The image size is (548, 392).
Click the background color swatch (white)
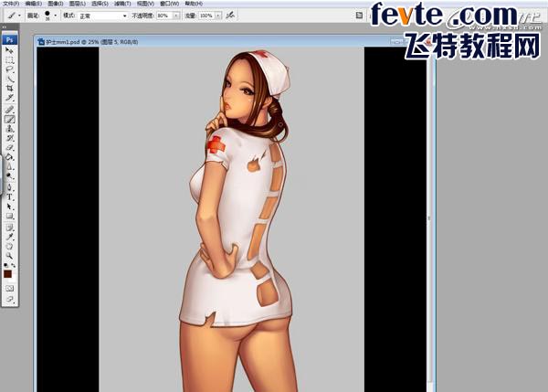[14, 279]
